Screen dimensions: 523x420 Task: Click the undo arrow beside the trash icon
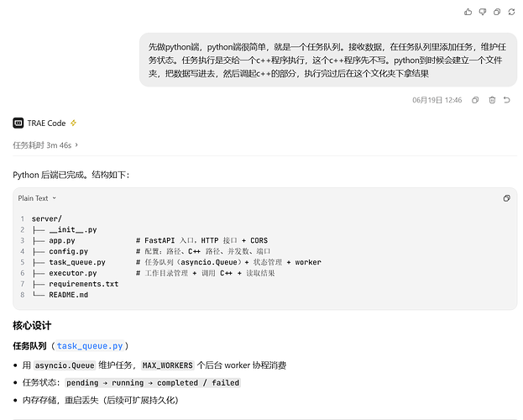click(507, 100)
